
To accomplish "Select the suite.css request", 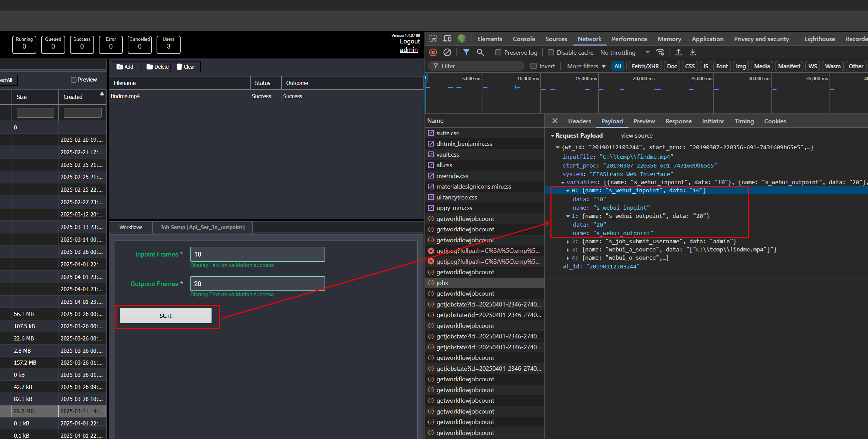I will point(485,133).
